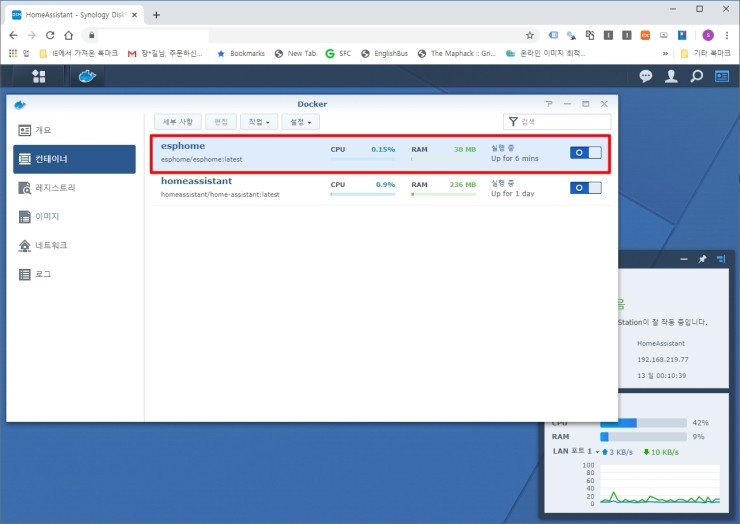Open the 기타 북마크 folder
740x524 pixels.
click(x=706, y=53)
